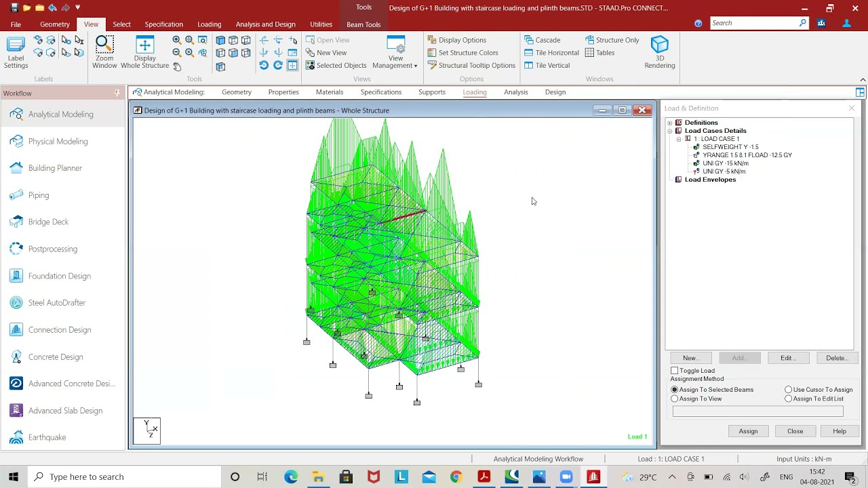Click the Delete... load button
This screenshot has width=868, height=488.
(837, 358)
